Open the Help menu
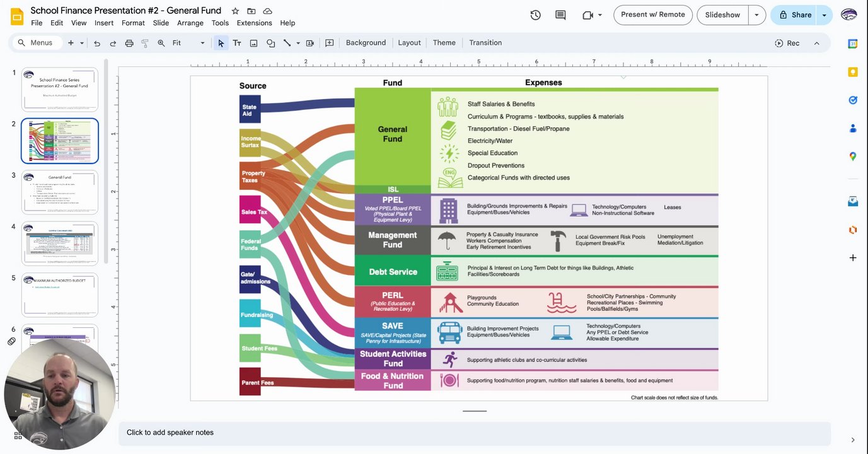 (287, 23)
